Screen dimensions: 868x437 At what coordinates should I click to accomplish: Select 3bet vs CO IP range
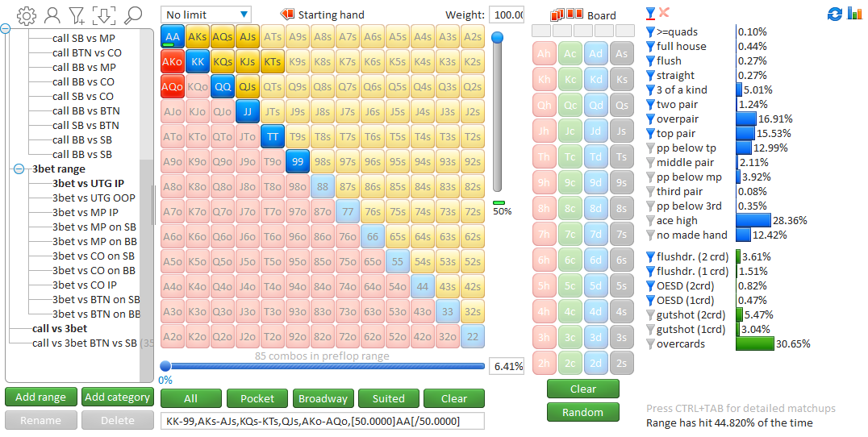(85, 285)
